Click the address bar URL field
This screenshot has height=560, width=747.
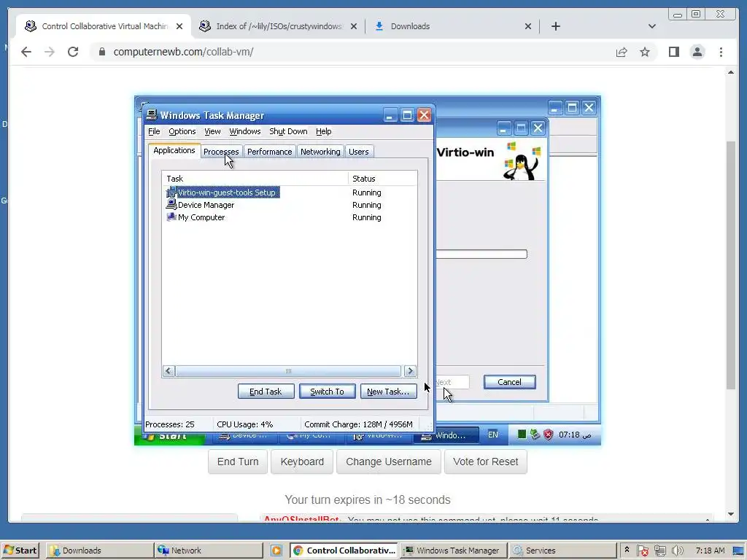point(352,52)
